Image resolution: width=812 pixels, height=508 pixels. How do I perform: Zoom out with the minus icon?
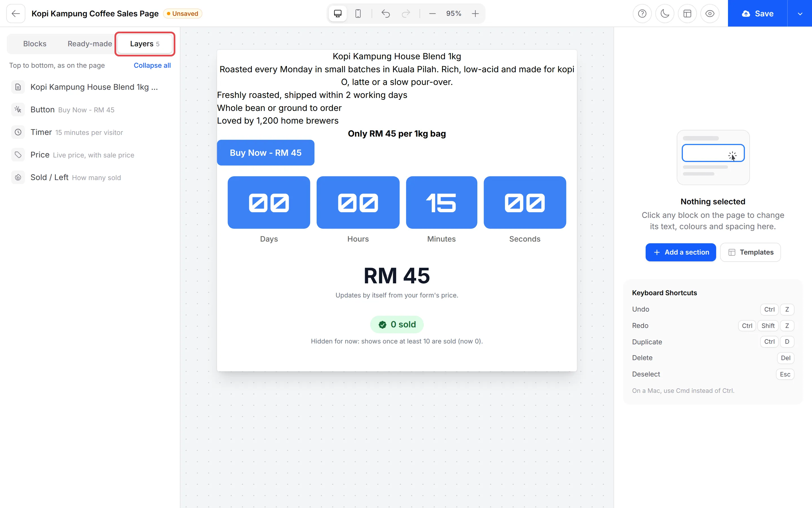[x=432, y=14]
